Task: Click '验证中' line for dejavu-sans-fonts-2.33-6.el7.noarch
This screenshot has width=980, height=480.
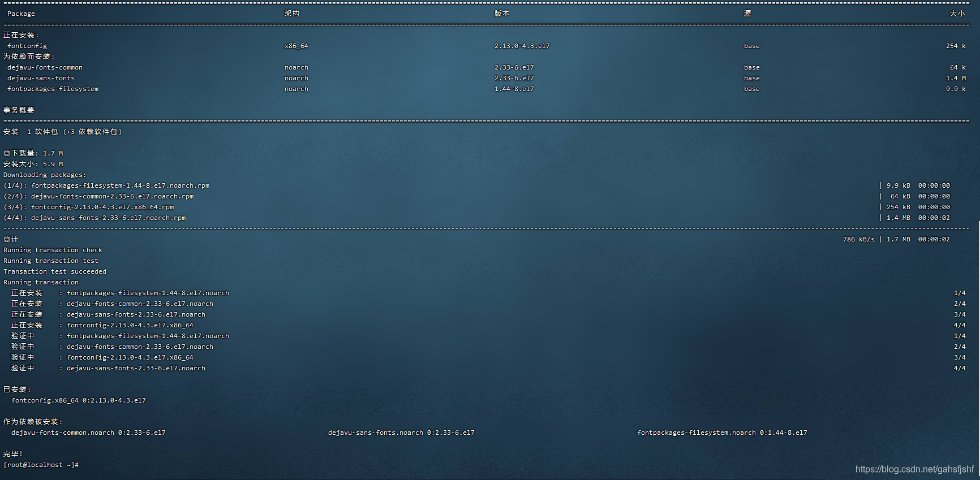Action: [108, 368]
